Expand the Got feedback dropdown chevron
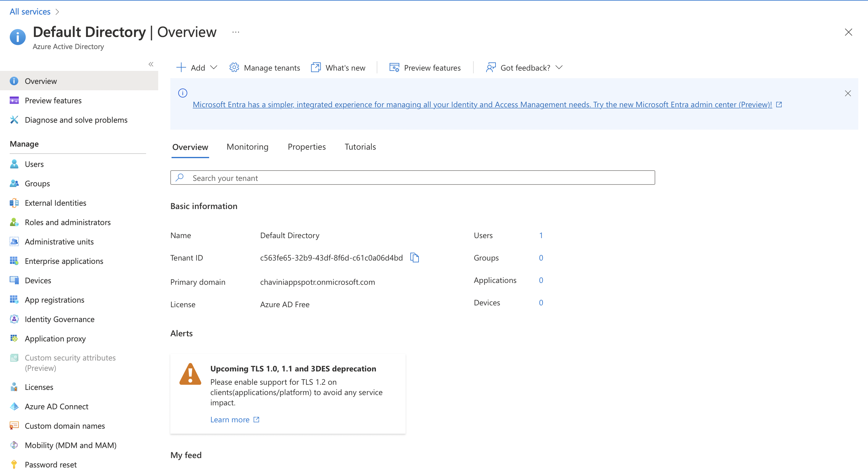This screenshot has height=472, width=868. pos(559,68)
